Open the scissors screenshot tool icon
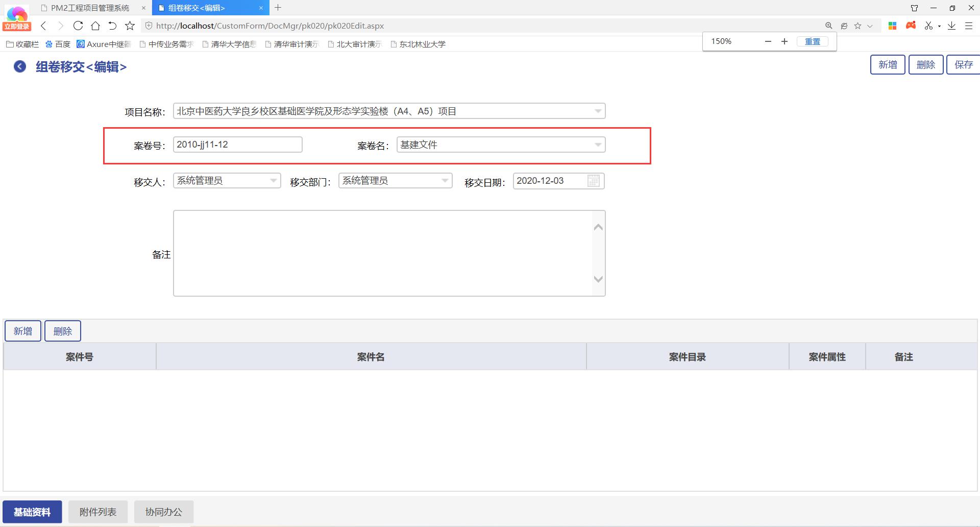Image resolution: width=980 pixels, height=527 pixels. click(x=928, y=26)
